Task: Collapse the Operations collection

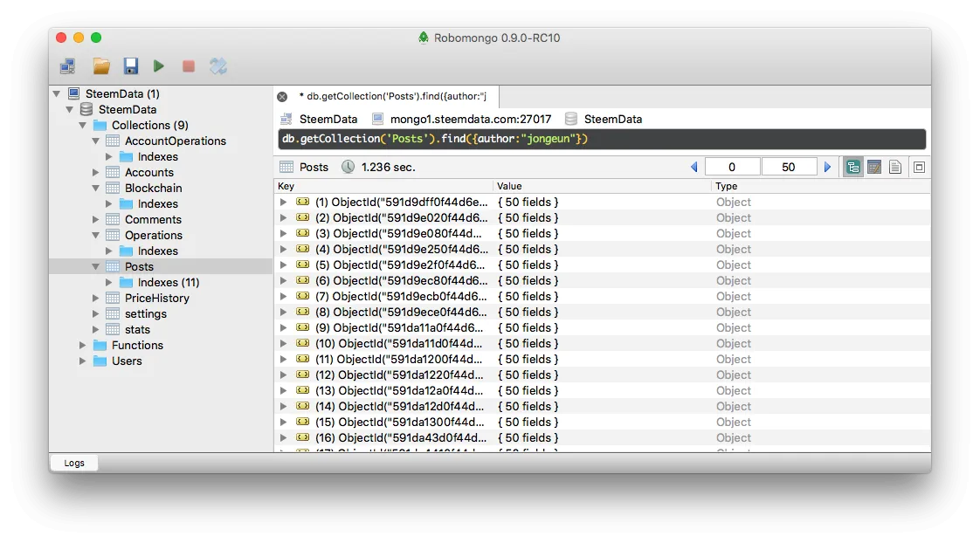Action: click(95, 235)
